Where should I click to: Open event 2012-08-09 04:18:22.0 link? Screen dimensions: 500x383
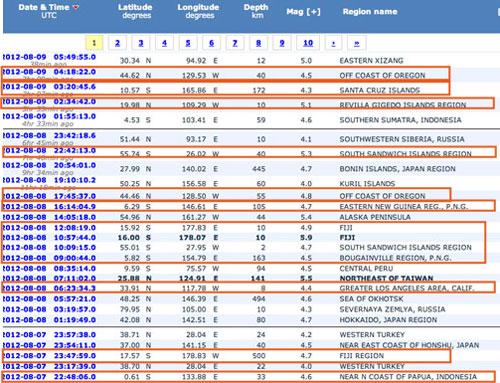click(49, 72)
